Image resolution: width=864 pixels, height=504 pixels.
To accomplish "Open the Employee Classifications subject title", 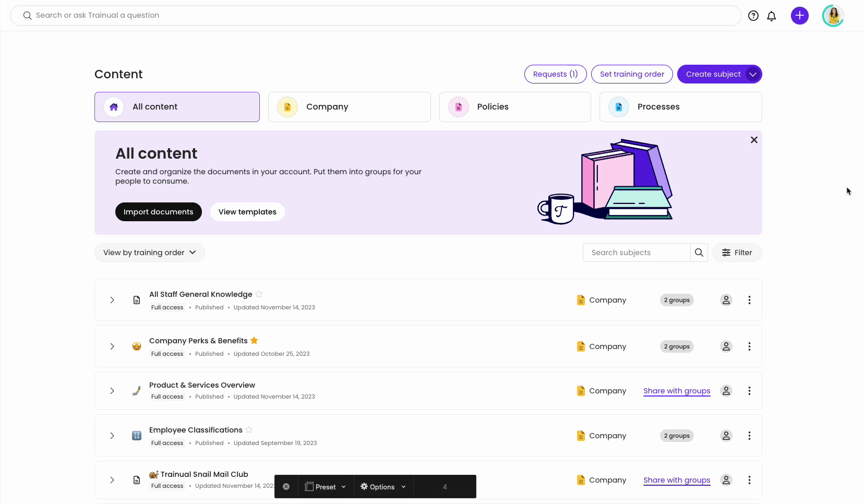I will click(x=196, y=430).
